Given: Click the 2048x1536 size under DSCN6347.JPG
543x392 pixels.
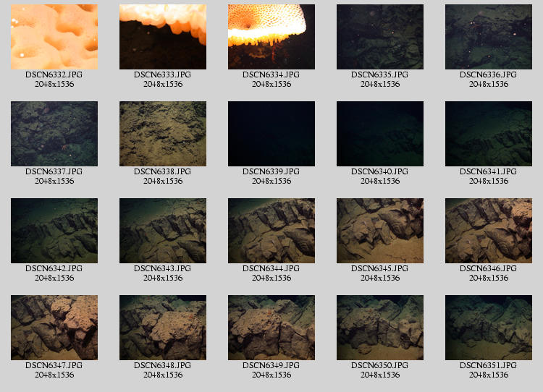Looking at the screenshot, I should pyautogui.click(x=54, y=375).
